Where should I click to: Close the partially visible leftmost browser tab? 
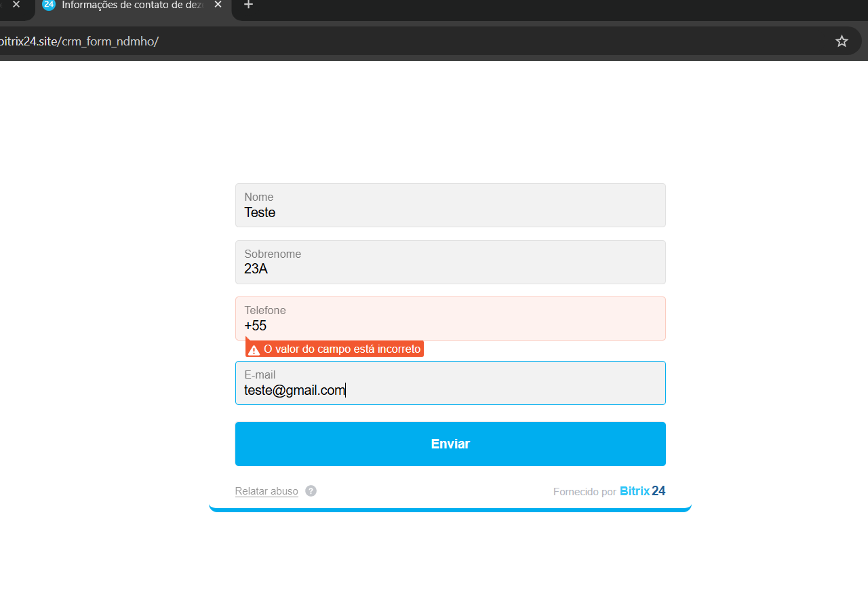(16, 5)
